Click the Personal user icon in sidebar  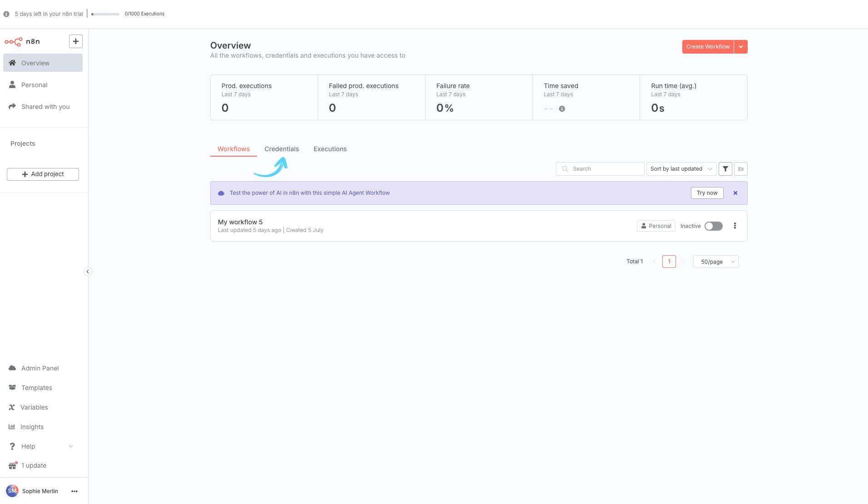point(12,84)
